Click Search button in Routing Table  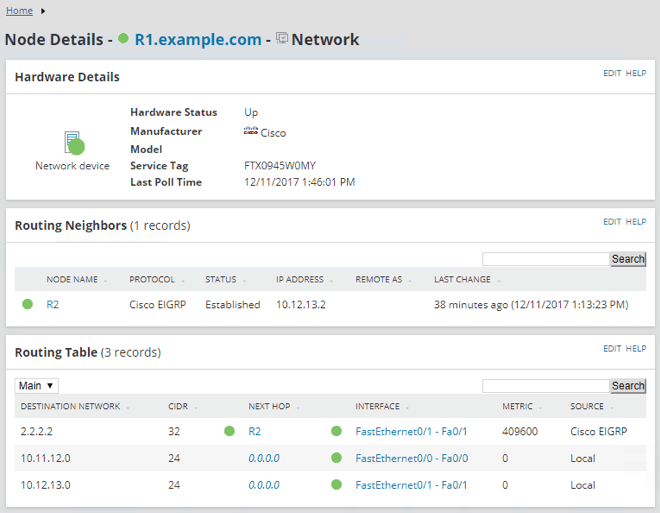point(628,385)
